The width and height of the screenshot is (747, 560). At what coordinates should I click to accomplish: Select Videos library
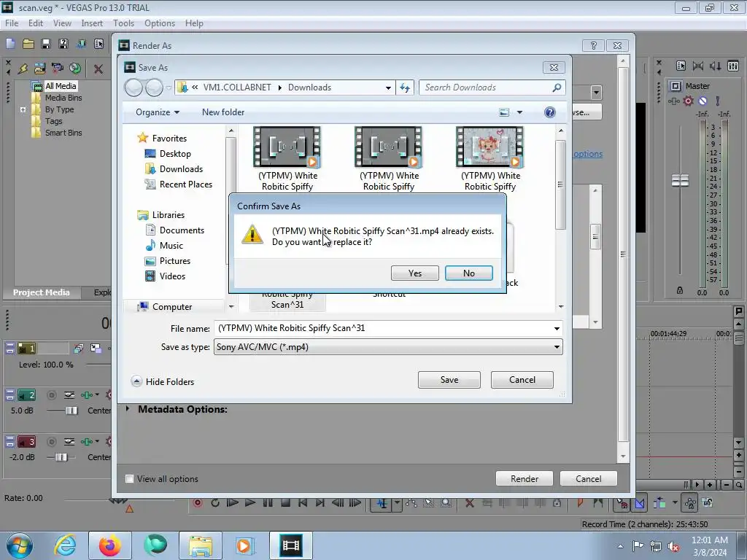pyautogui.click(x=172, y=276)
